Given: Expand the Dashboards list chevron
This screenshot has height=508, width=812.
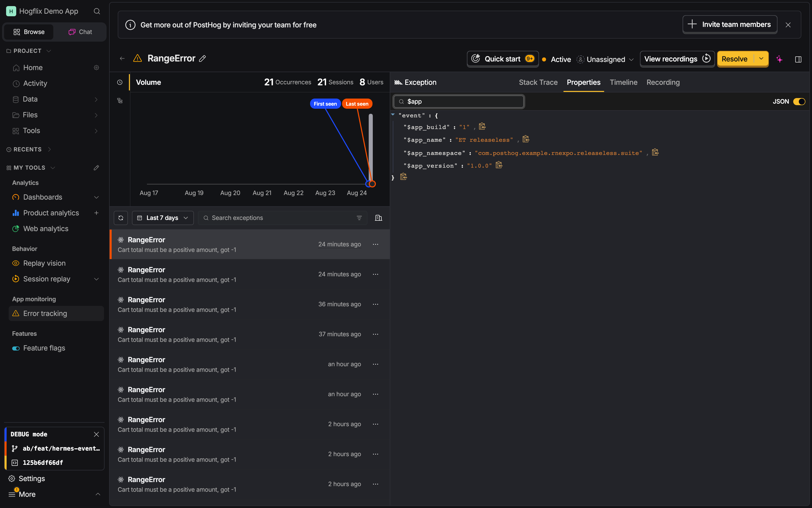Looking at the screenshot, I should (96, 197).
